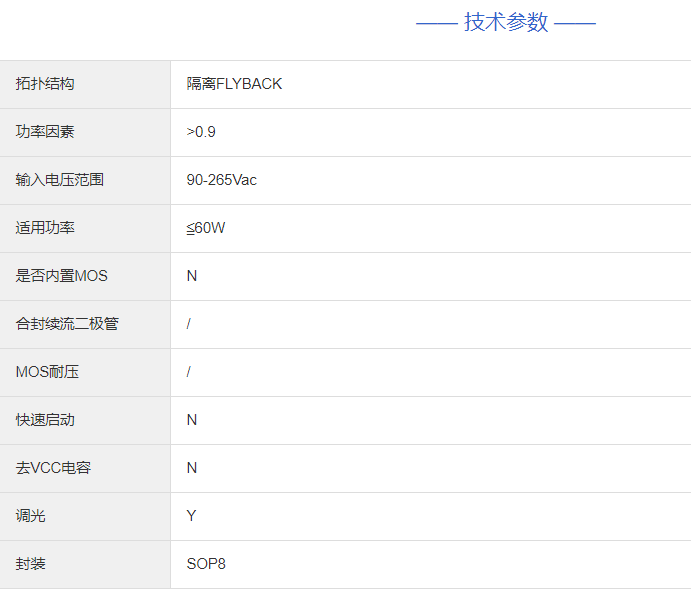Select the slash value beside 合封续流二极管
Viewport: 691px width, 601px height.
point(189,324)
